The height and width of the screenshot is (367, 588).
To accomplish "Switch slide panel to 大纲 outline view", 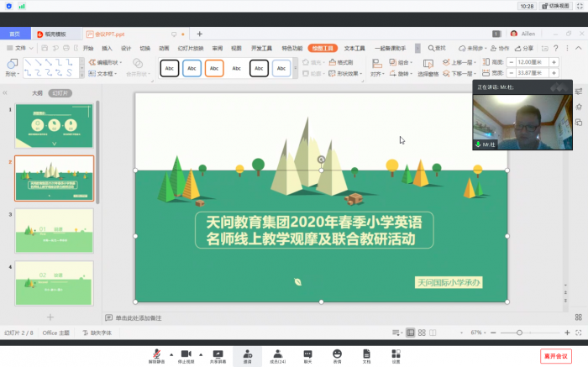I will click(x=37, y=93).
